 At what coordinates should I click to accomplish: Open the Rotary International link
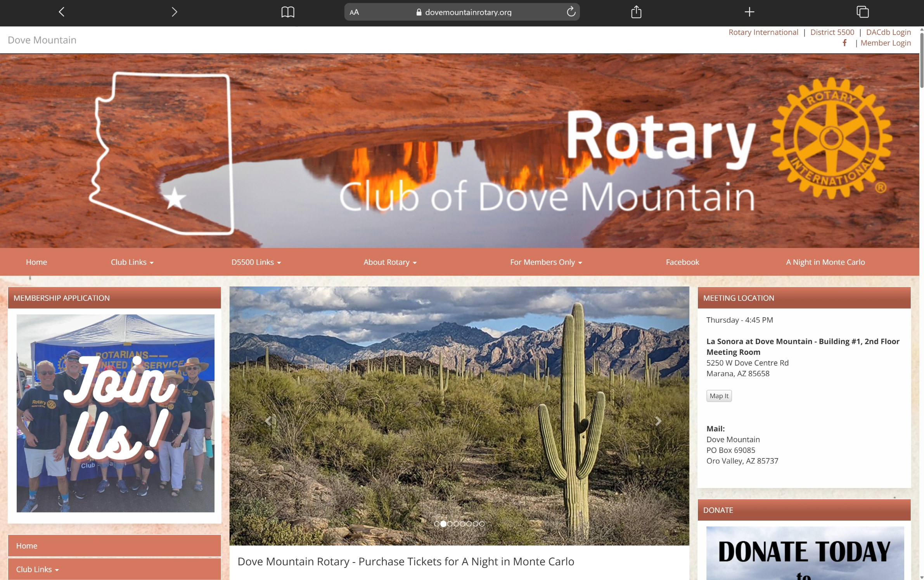(x=763, y=32)
